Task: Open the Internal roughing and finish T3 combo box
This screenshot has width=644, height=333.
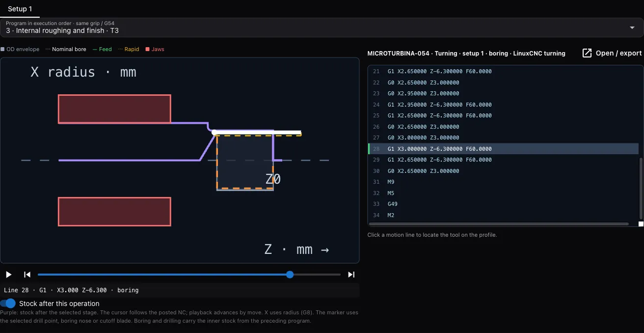Action: tap(322, 28)
